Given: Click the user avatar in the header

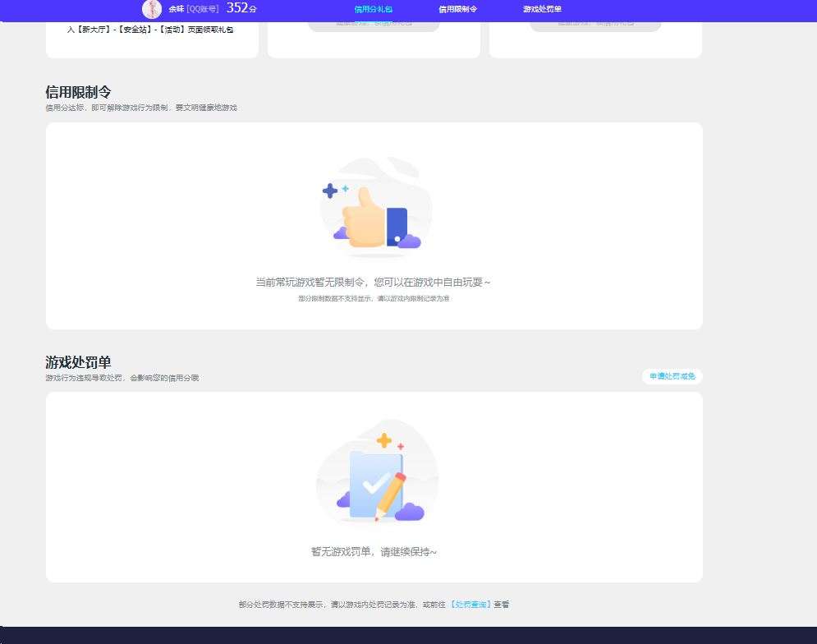Looking at the screenshot, I should 152,9.
